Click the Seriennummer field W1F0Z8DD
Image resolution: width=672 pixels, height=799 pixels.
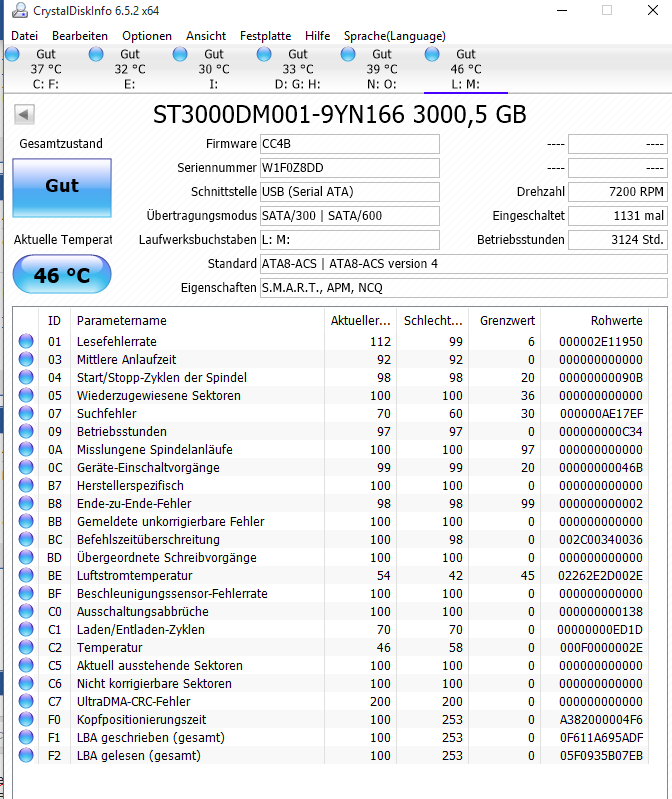click(x=350, y=168)
